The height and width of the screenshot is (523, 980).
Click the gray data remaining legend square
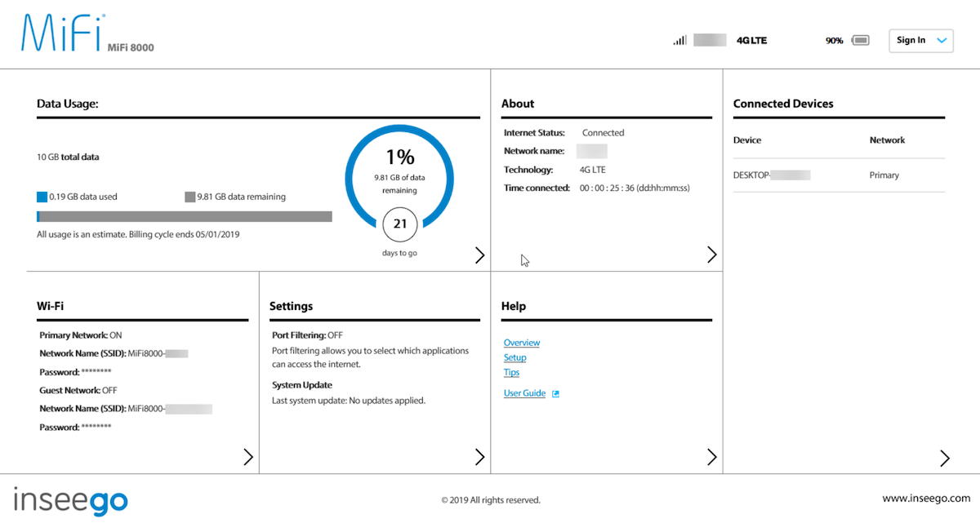190,197
